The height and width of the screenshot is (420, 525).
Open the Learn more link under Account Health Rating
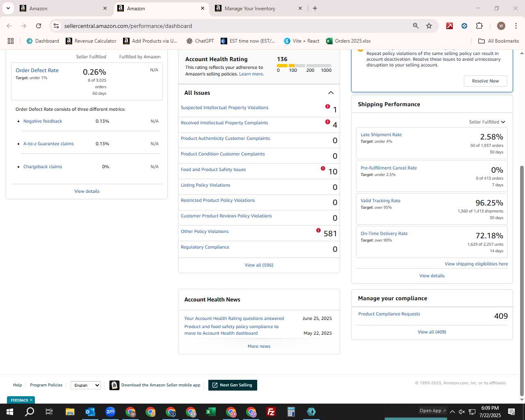[251, 74]
